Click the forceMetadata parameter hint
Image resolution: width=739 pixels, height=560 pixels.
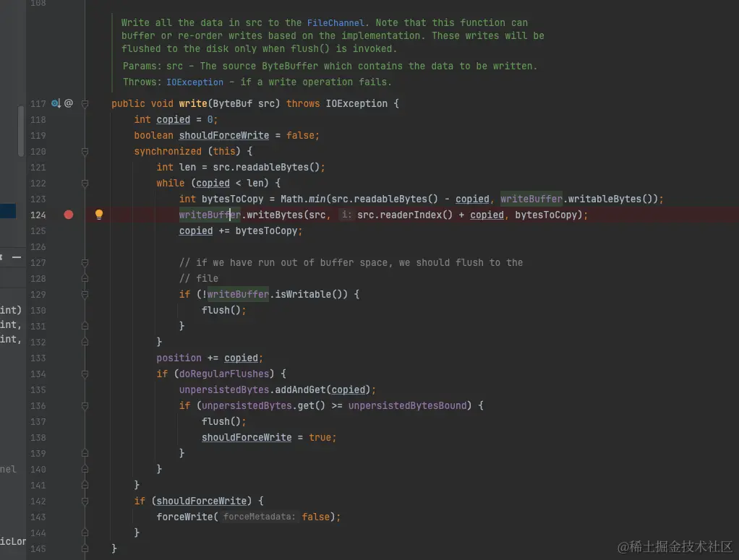click(x=259, y=517)
